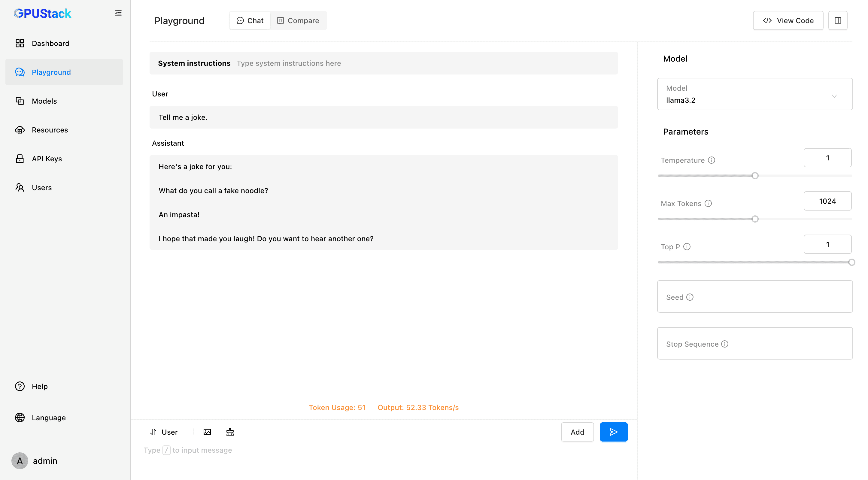Click the Send message button

pyautogui.click(x=613, y=432)
